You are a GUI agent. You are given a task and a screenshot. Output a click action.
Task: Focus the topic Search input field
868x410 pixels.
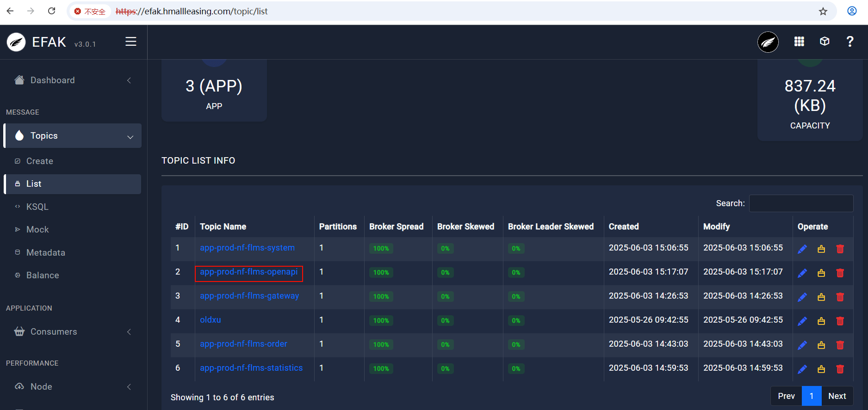(801, 203)
